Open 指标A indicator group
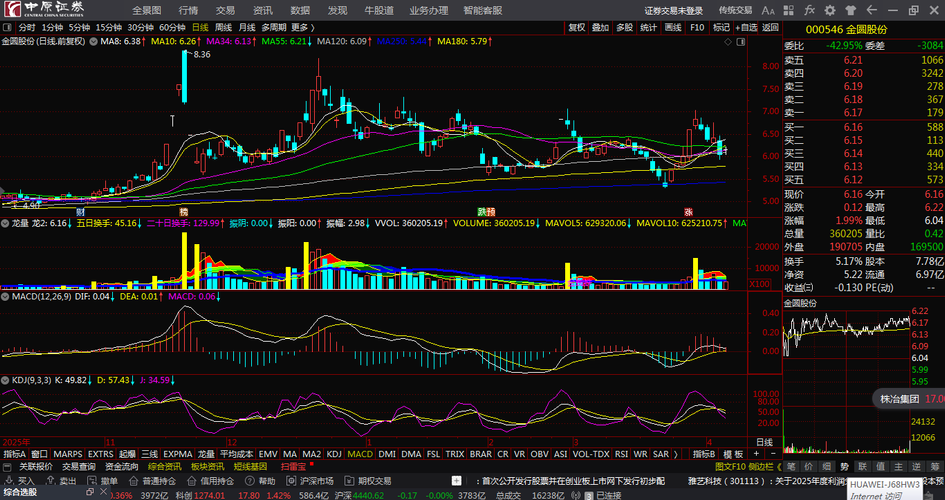The image size is (945, 500). coord(15,454)
